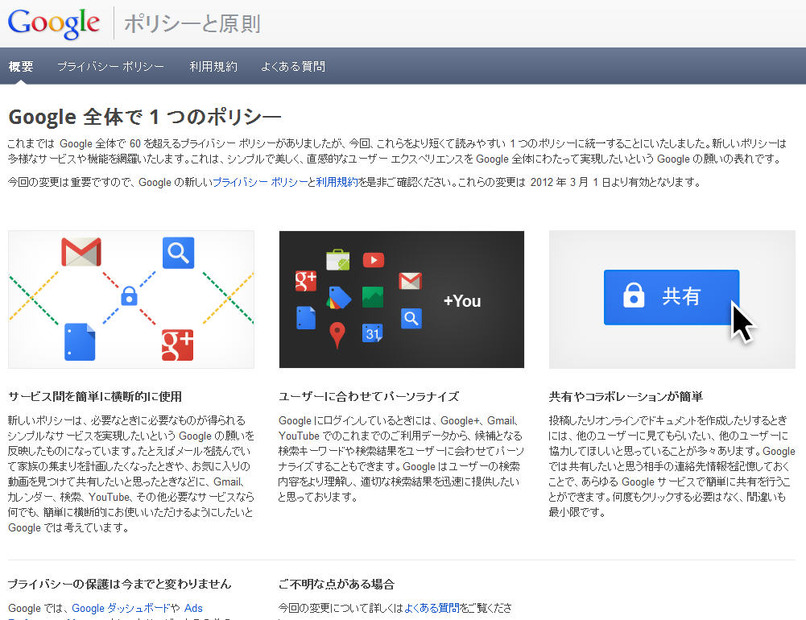
Task: Click heading ユーザーに合わせてパーソナライズ
Action: tap(369, 396)
